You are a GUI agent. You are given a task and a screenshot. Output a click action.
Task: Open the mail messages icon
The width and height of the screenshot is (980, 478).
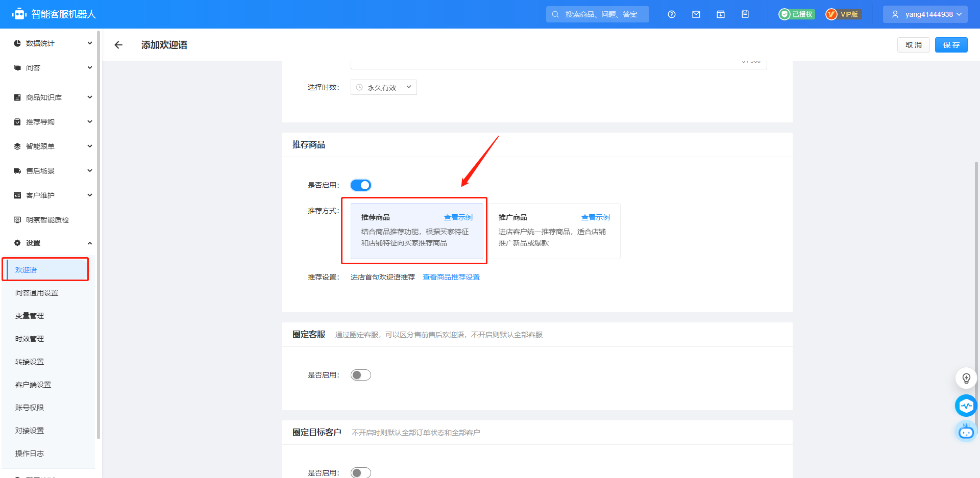(x=696, y=14)
